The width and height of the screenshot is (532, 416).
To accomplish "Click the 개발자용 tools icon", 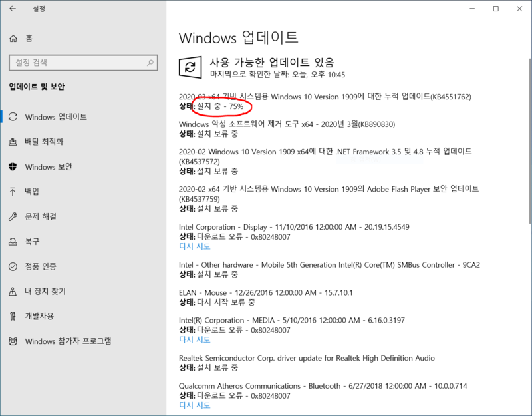I will 13,316.
